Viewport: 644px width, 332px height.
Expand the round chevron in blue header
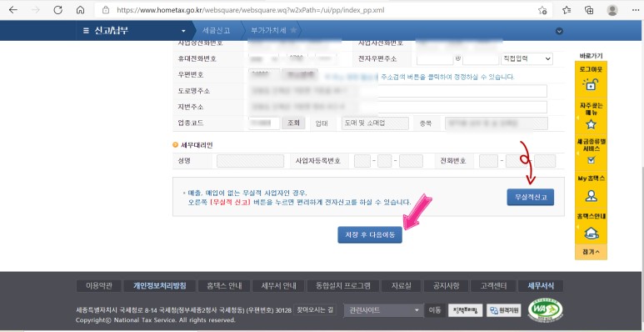tap(559, 31)
